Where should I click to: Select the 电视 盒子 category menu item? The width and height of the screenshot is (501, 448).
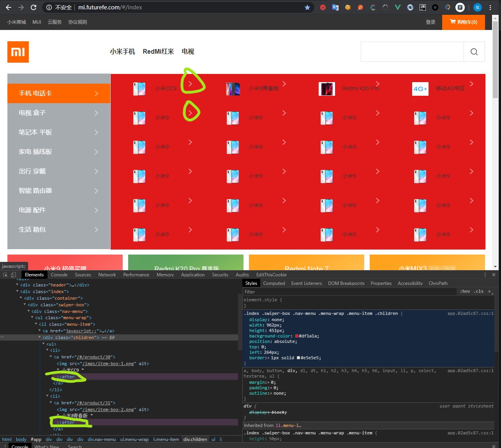tap(59, 113)
